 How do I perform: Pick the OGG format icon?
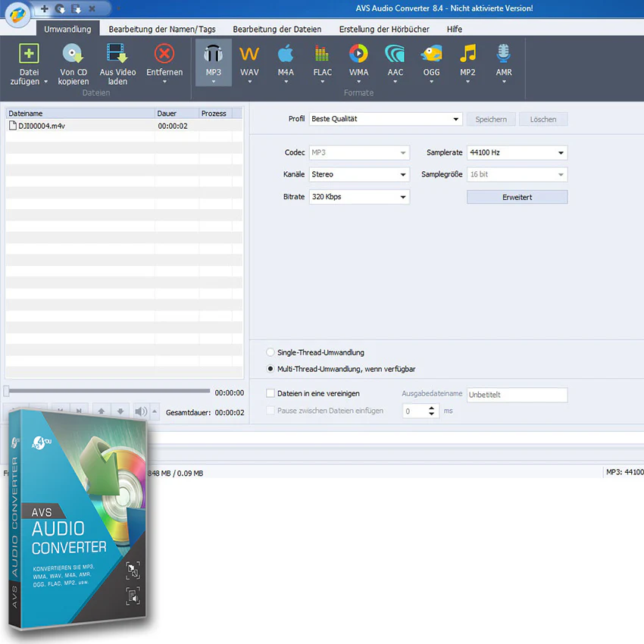(432, 53)
